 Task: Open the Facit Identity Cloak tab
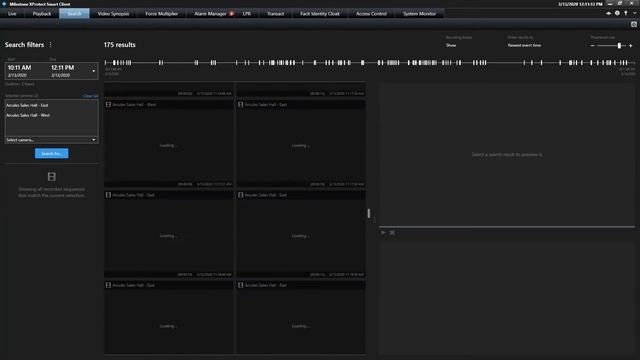click(320, 13)
